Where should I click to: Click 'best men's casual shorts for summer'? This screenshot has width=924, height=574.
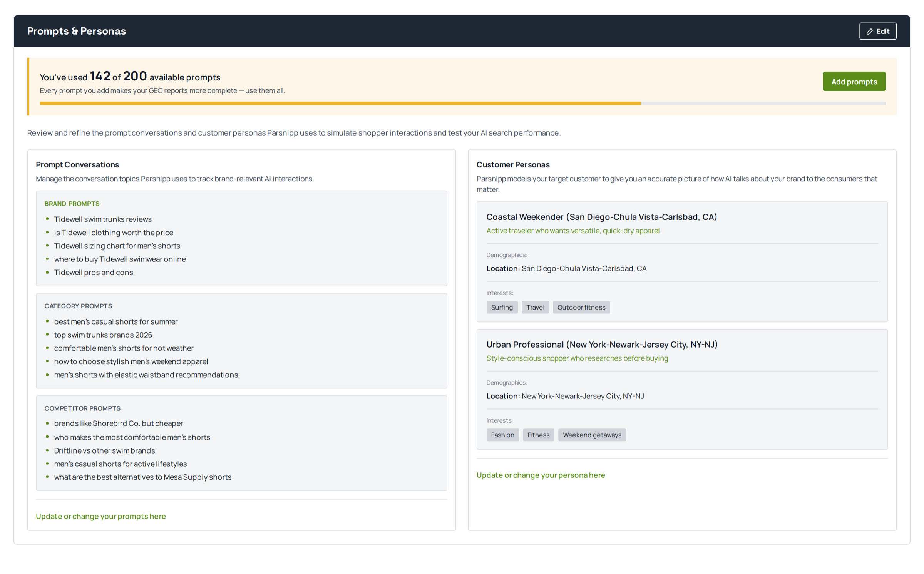116,321
